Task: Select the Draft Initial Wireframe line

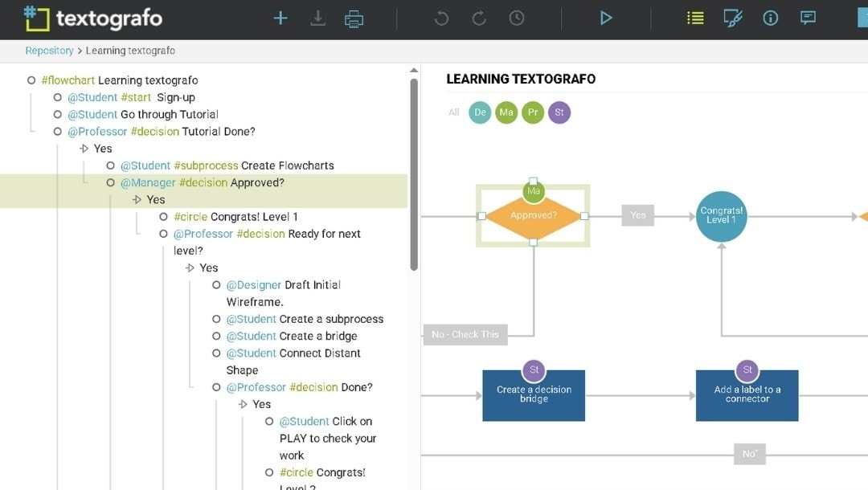Action: [284, 293]
